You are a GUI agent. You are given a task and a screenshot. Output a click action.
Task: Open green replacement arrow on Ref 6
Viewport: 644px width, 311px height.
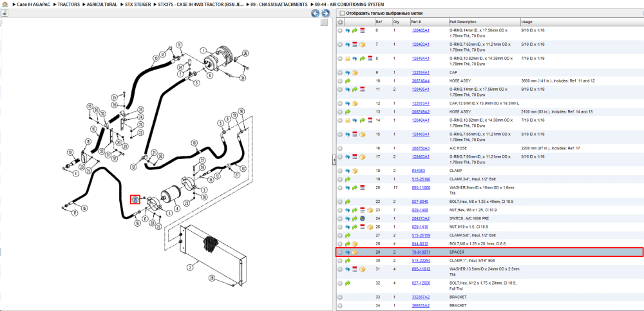pos(355,30)
